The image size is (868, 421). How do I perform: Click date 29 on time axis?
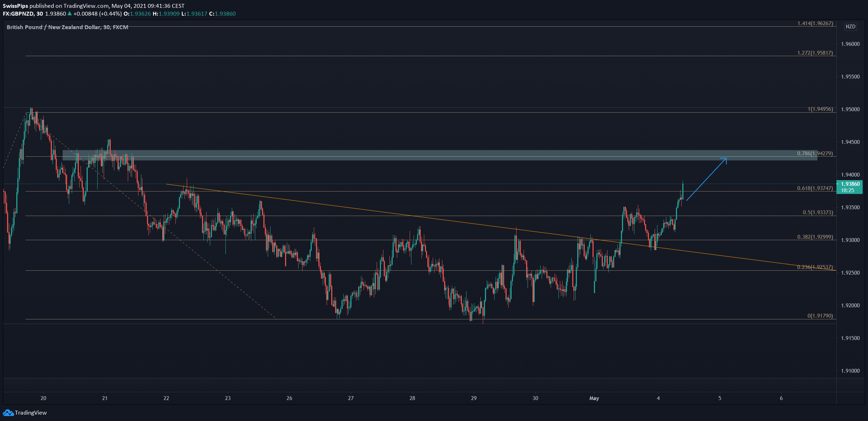click(474, 398)
